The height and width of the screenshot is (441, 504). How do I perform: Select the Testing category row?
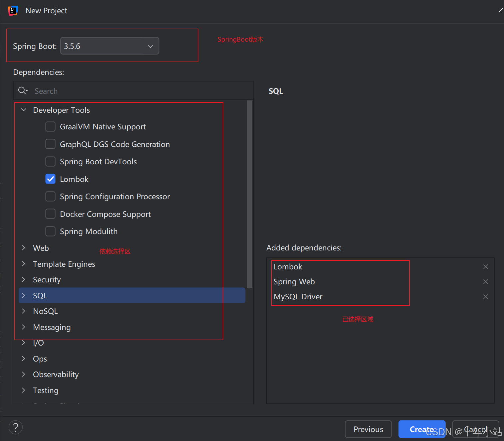pos(132,390)
